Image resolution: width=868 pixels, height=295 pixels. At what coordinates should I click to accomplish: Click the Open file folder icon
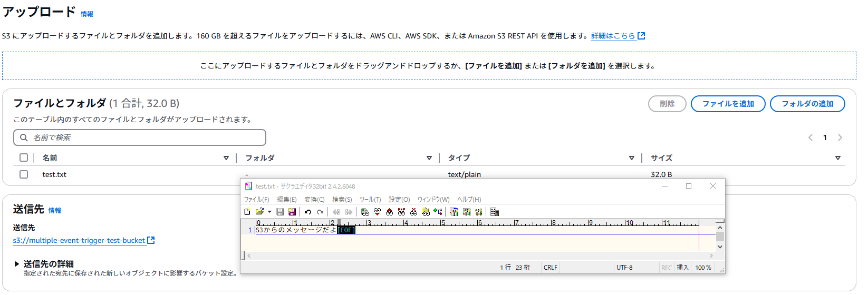click(259, 212)
